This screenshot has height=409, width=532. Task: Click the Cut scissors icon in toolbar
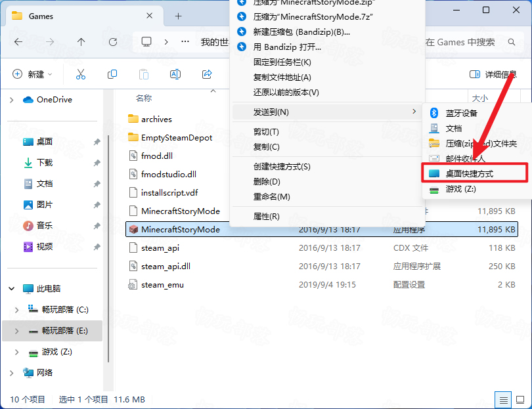tap(81, 74)
